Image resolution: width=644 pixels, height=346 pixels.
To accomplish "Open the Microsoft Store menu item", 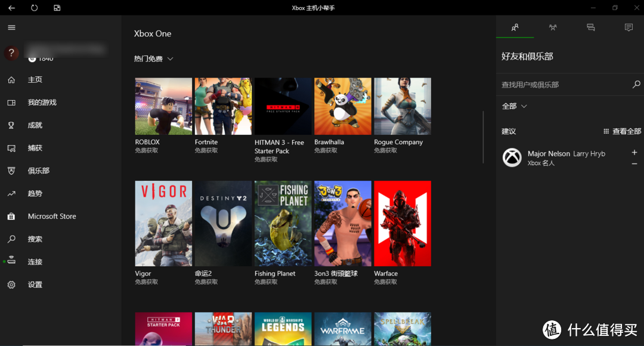I will (x=52, y=217).
